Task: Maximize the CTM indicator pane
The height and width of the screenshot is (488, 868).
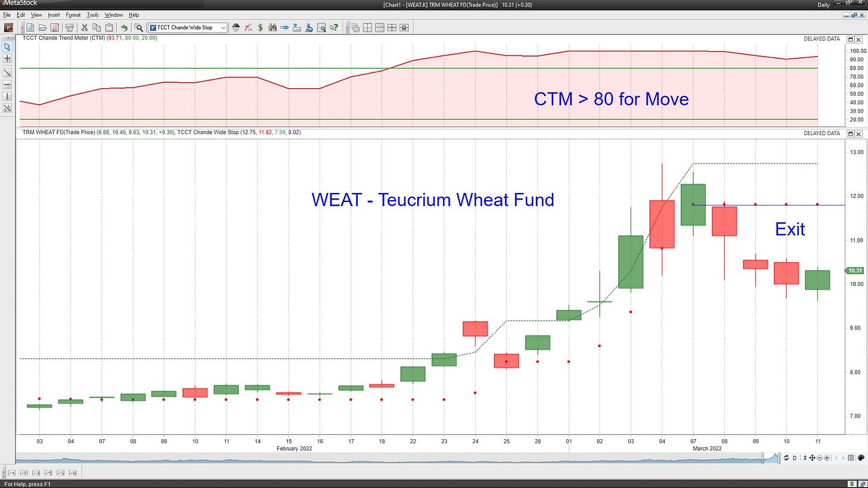Action: point(850,39)
